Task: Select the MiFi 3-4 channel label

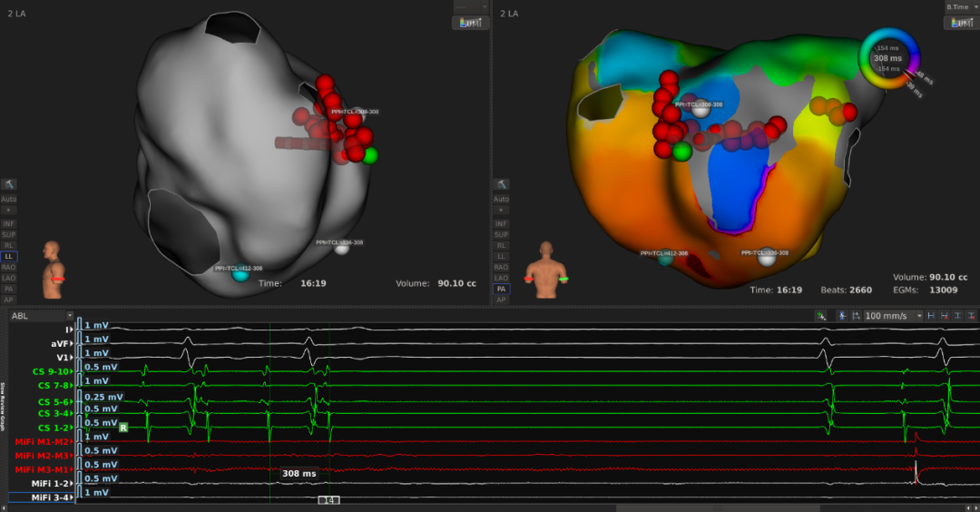Action: [x=52, y=497]
